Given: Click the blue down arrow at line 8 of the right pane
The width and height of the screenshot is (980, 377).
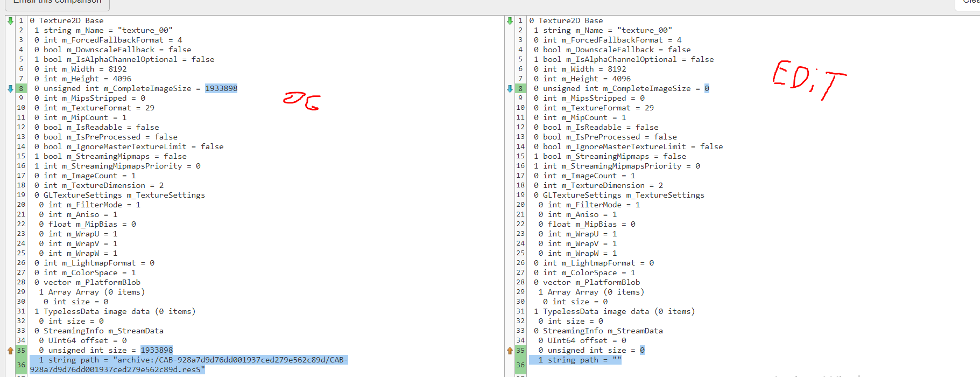Looking at the screenshot, I should [x=510, y=89].
